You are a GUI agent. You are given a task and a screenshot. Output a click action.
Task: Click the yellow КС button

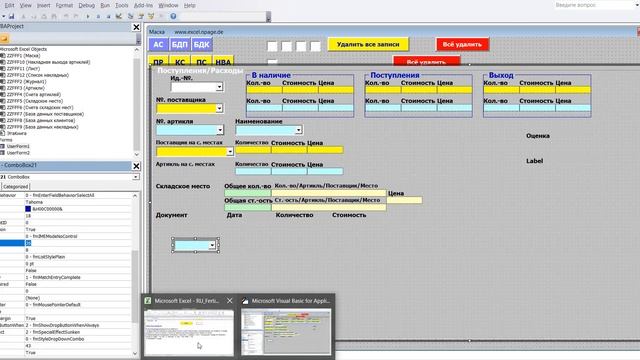180,61
